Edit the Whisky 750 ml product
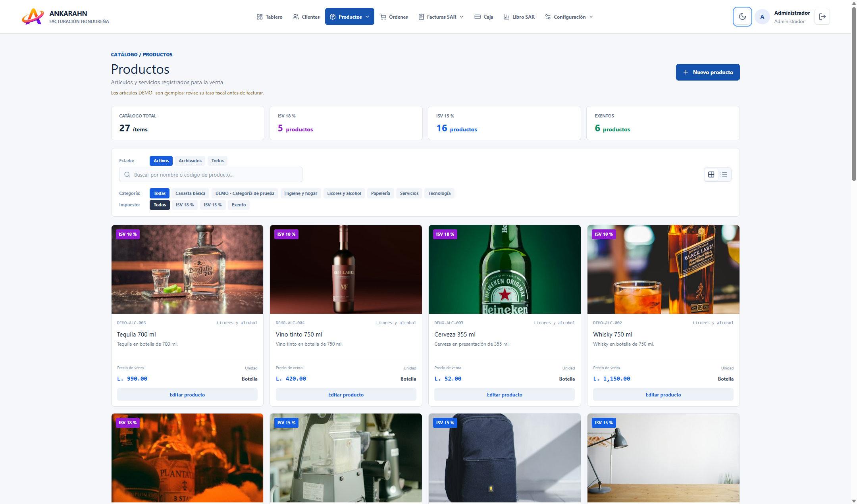Image resolution: width=857 pixels, height=504 pixels. click(663, 394)
